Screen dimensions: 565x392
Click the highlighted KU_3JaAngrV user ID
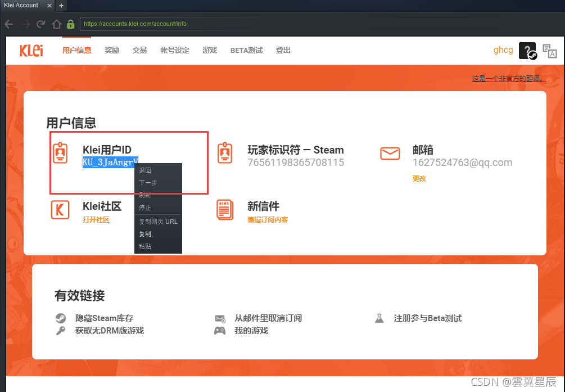click(110, 163)
